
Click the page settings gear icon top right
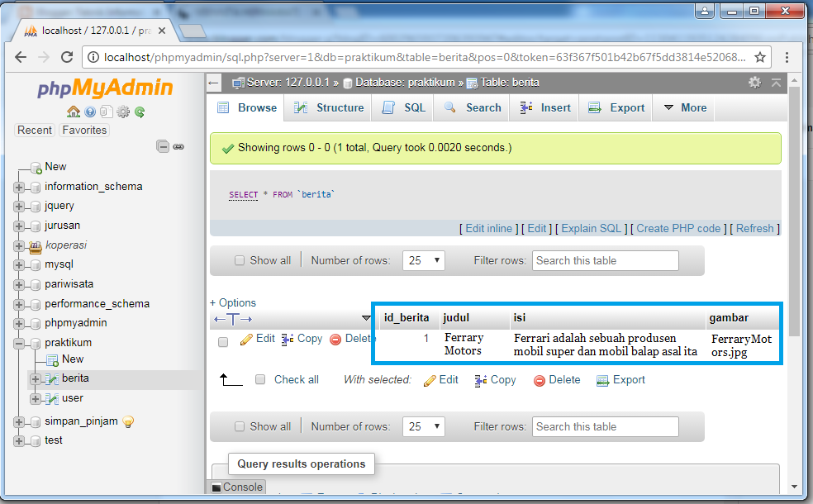click(754, 83)
